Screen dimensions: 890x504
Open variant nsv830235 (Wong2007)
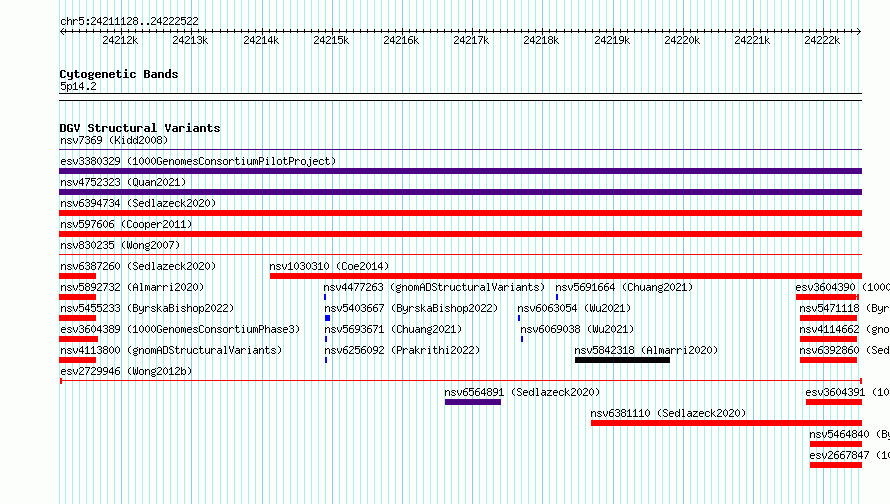tap(120, 245)
